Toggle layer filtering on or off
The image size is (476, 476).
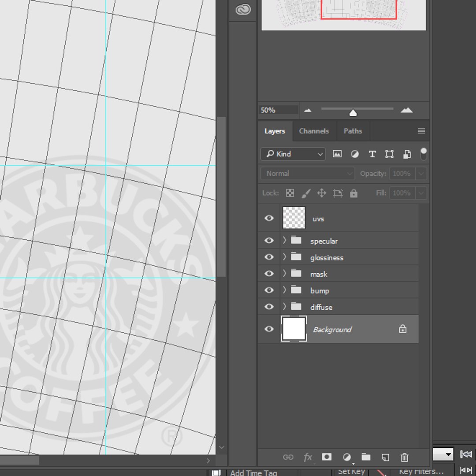click(424, 154)
